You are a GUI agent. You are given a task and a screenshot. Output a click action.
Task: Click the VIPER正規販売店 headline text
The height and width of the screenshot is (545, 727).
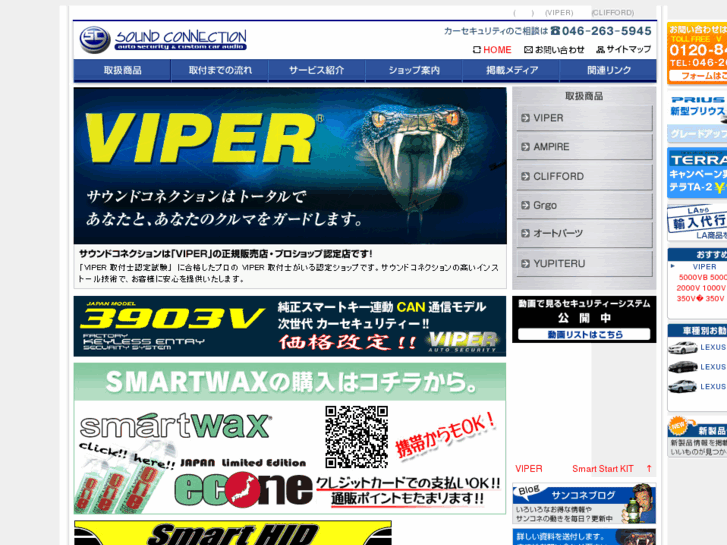[x=225, y=254]
